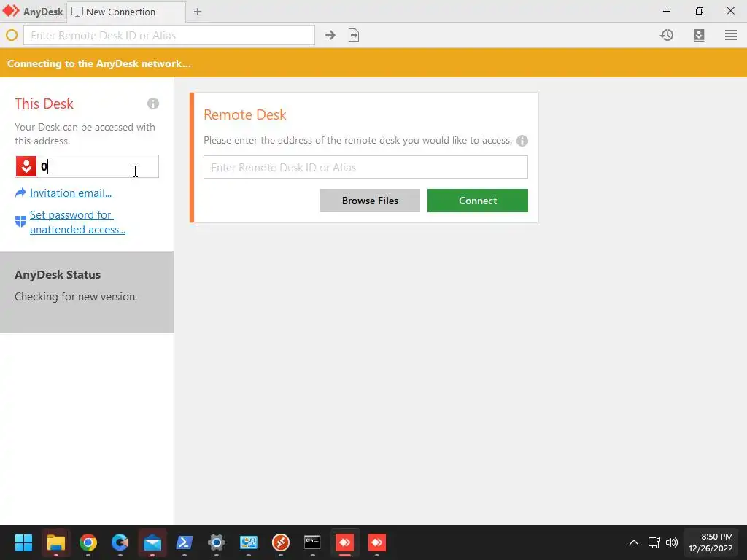Open the session history clock icon
This screenshot has width=747, height=560.
point(667,35)
